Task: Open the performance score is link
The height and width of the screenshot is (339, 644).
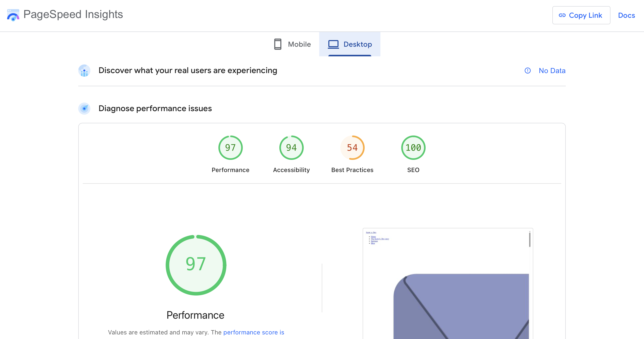Action: 254,332
